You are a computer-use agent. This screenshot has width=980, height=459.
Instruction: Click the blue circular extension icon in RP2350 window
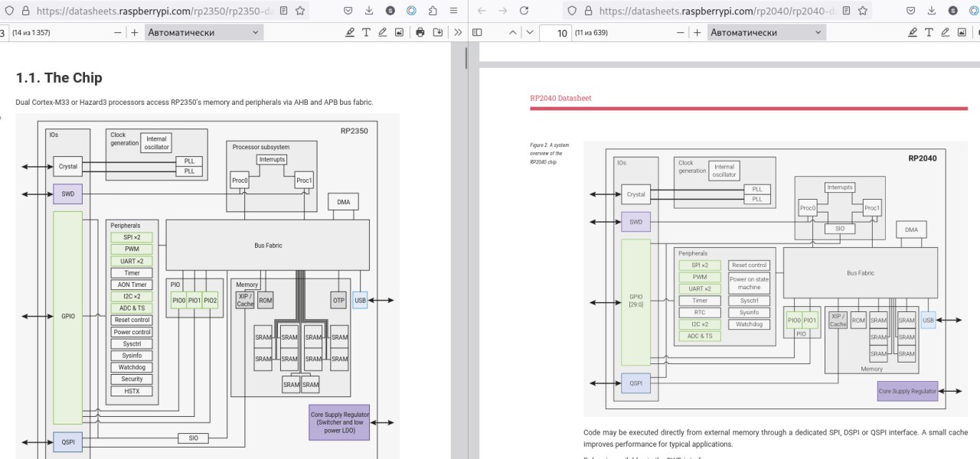point(412,11)
